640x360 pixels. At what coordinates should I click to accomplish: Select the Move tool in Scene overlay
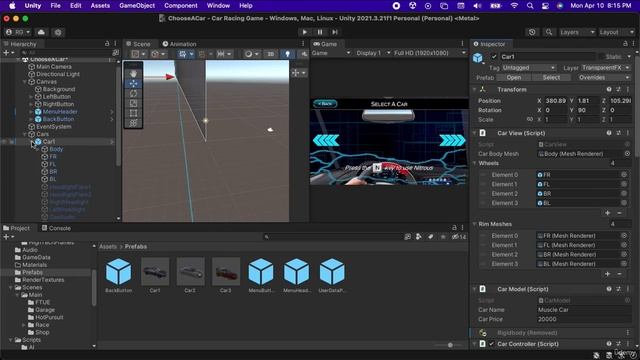pos(133,84)
